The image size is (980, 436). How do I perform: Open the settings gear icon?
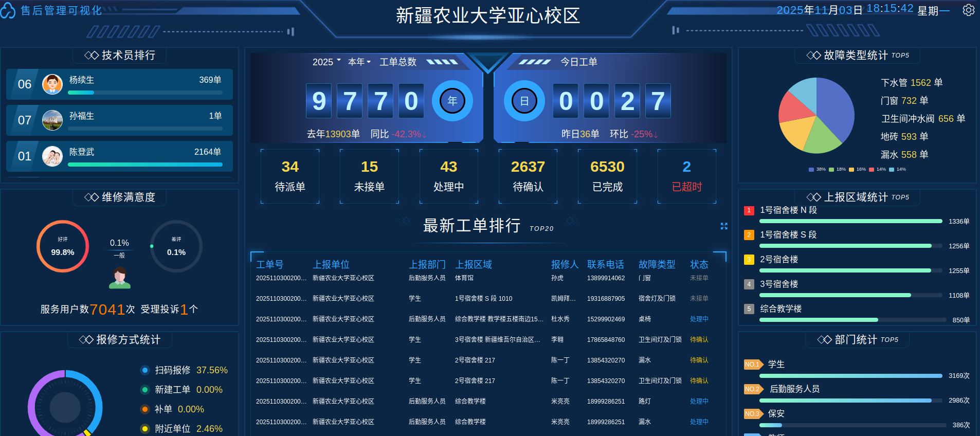click(968, 10)
